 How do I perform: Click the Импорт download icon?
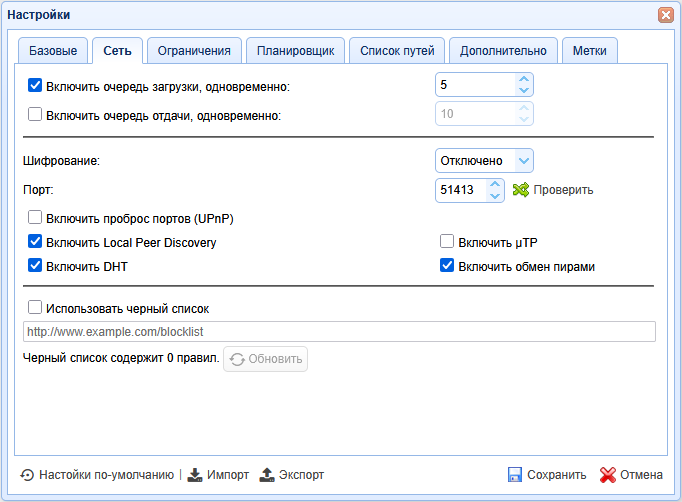pos(196,475)
